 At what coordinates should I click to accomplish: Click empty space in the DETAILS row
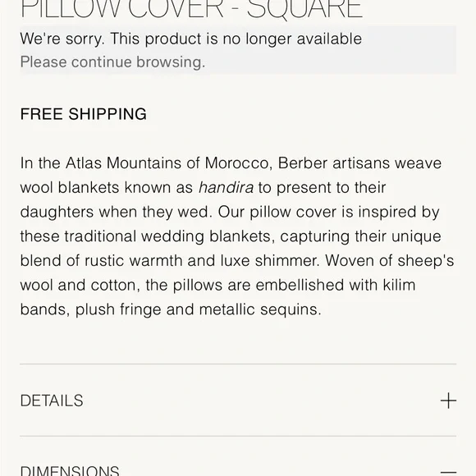261,400
